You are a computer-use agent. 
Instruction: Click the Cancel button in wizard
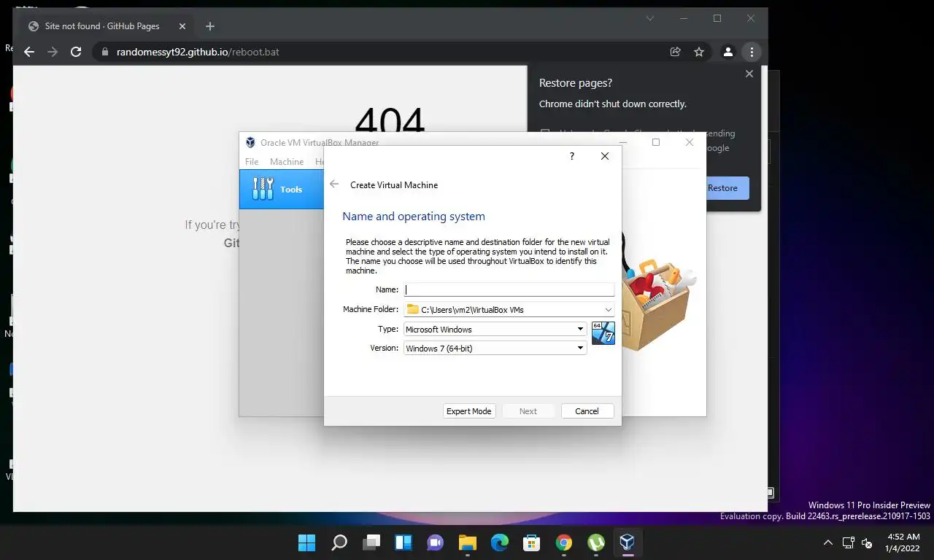tap(587, 411)
